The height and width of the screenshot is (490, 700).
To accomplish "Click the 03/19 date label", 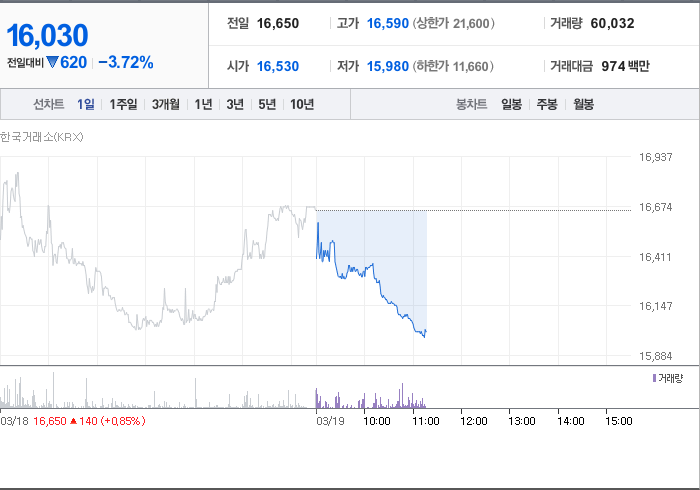I will pyautogui.click(x=330, y=421).
